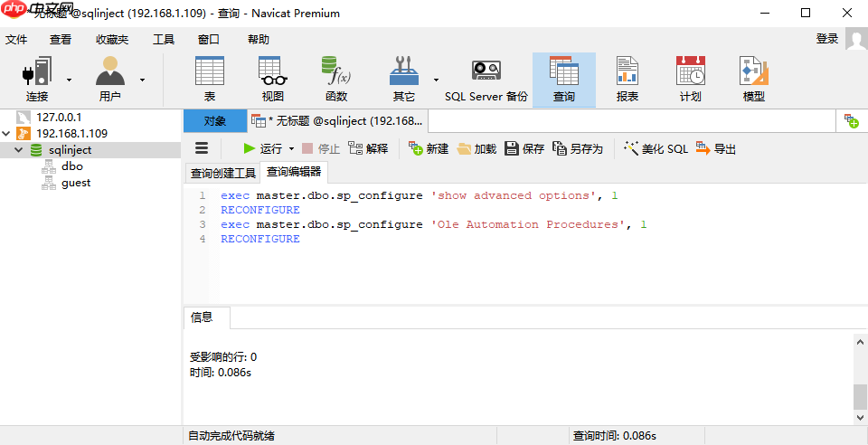Open the 查看 menu
The height and width of the screenshot is (445, 868).
[61, 39]
